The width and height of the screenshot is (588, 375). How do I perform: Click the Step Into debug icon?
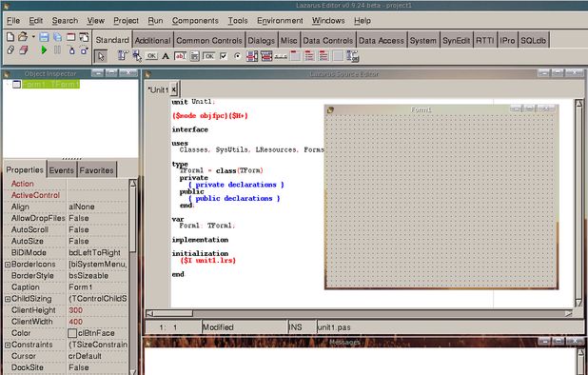(x=71, y=49)
